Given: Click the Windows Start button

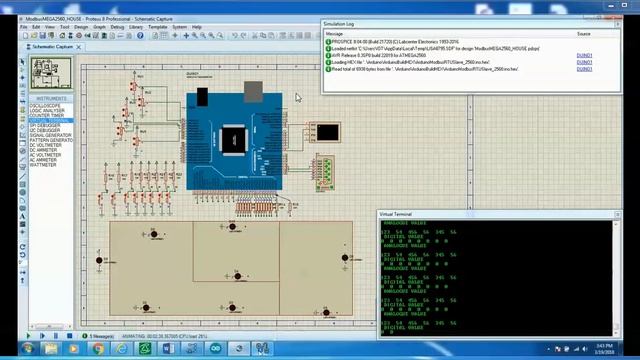Looking at the screenshot, I should [x=28, y=349].
